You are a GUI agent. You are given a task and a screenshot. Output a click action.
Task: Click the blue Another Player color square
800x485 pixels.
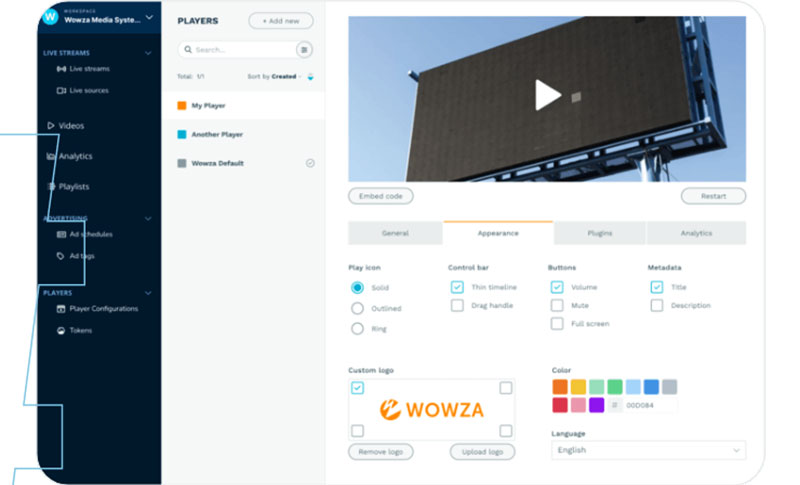(182, 135)
